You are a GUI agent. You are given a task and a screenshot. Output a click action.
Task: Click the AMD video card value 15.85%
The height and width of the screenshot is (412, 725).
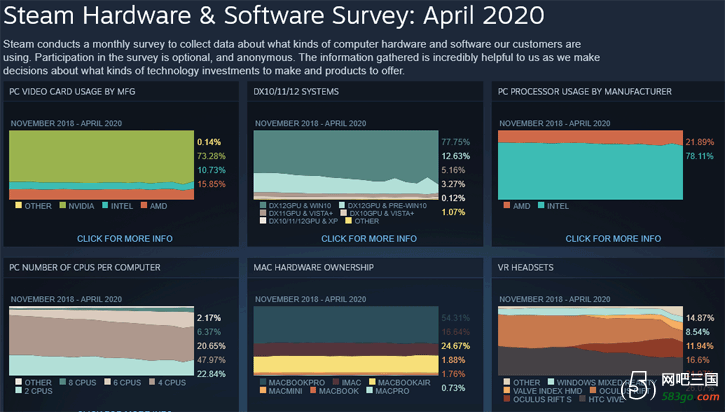(x=211, y=184)
